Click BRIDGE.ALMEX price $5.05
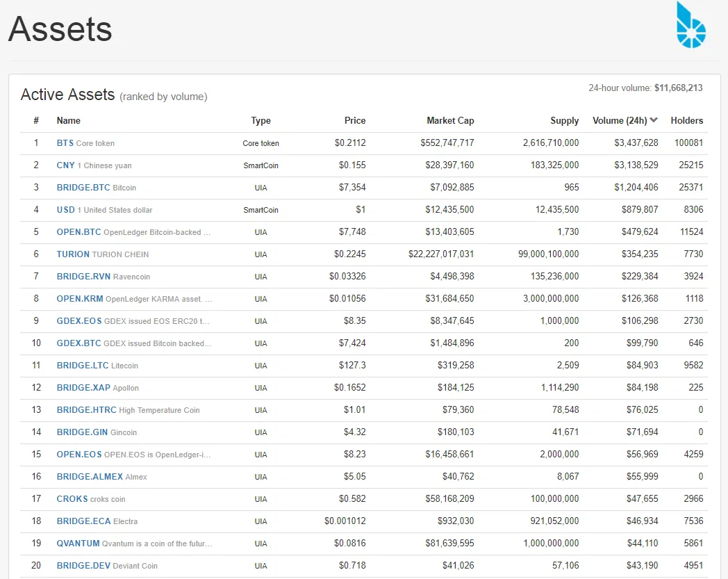 tap(355, 477)
